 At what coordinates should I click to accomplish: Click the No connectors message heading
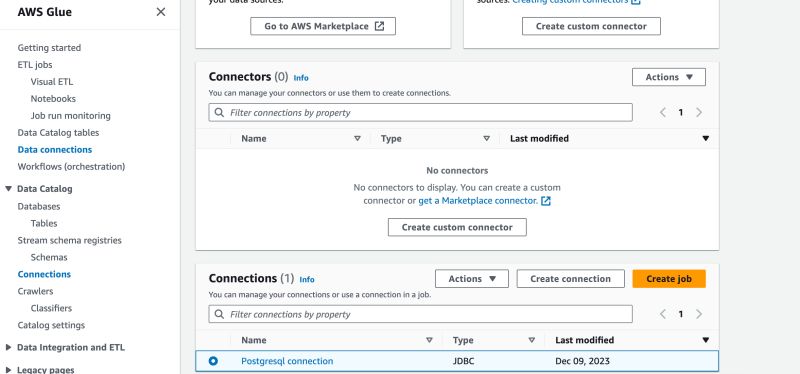click(457, 170)
